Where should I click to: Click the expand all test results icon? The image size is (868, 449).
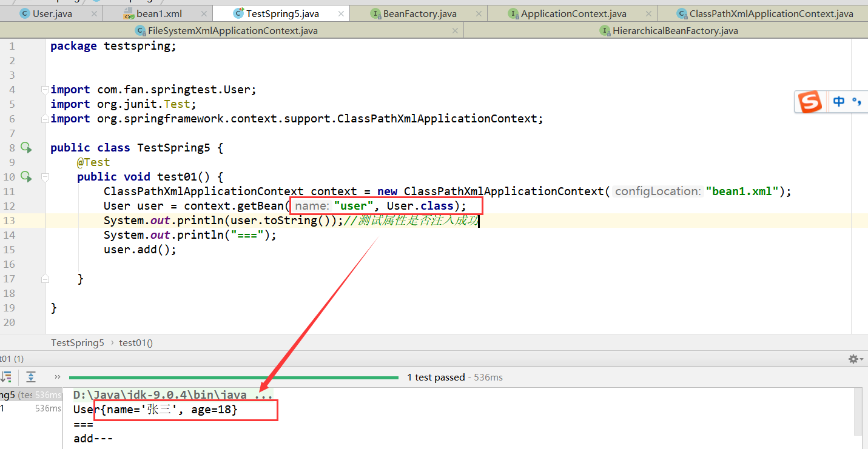pyautogui.click(x=31, y=377)
